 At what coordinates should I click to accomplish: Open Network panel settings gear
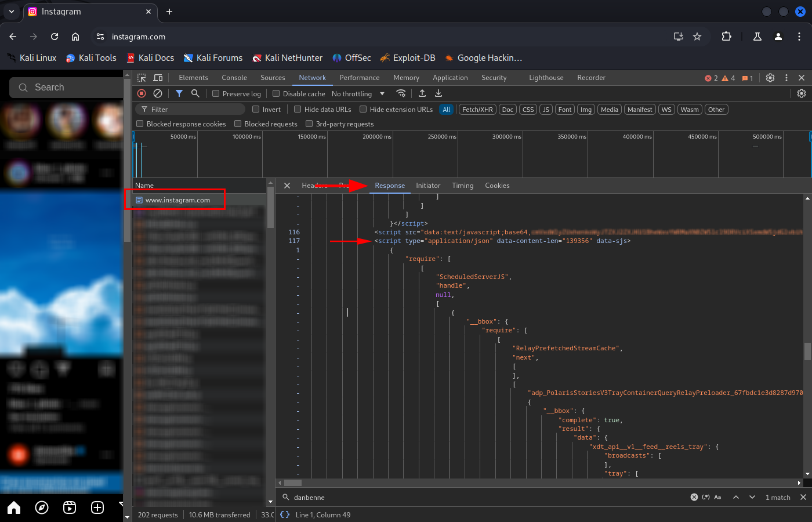click(x=802, y=93)
